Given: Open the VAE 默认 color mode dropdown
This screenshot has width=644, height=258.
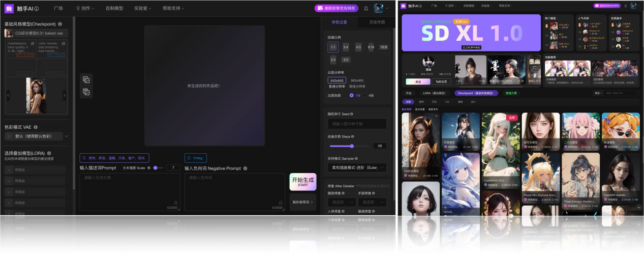Looking at the screenshot, I should pyautogui.click(x=37, y=136).
